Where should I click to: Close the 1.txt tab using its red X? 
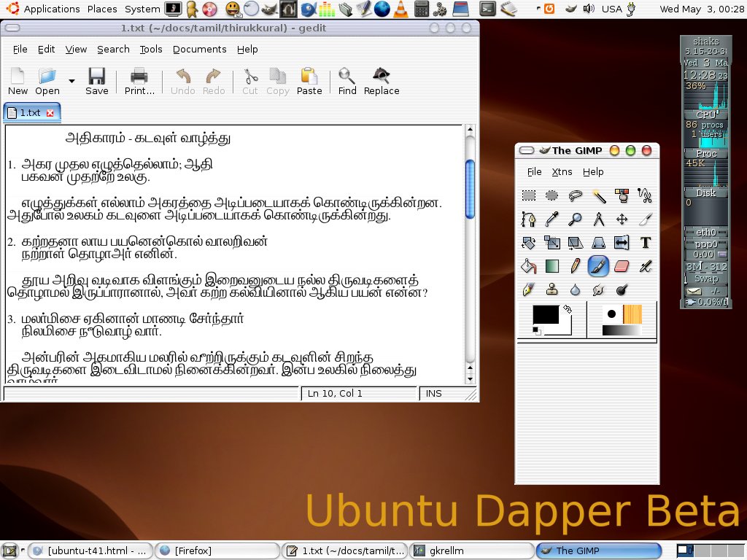[x=50, y=113]
